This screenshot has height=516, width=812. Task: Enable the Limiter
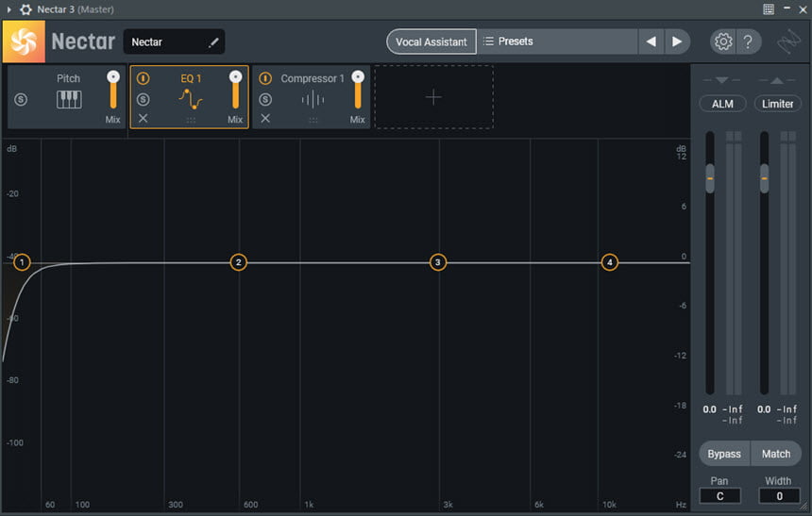pyautogui.click(x=777, y=104)
